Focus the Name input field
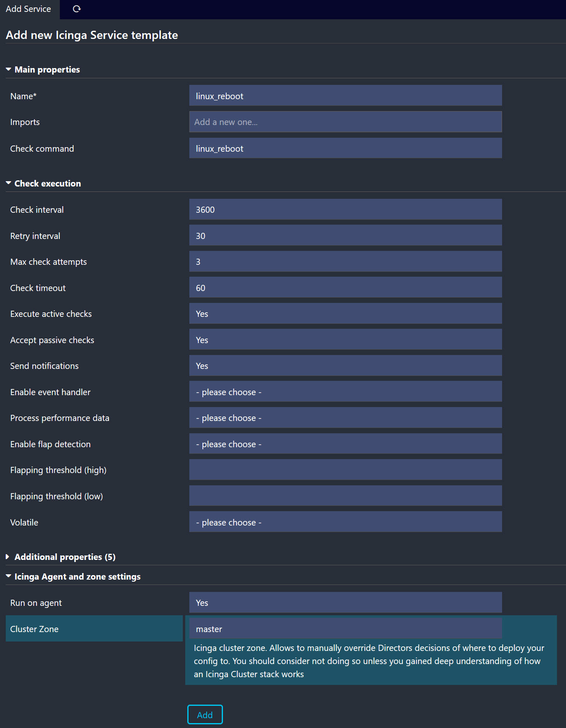The height and width of the screenshot is (728, 566). 345,96
